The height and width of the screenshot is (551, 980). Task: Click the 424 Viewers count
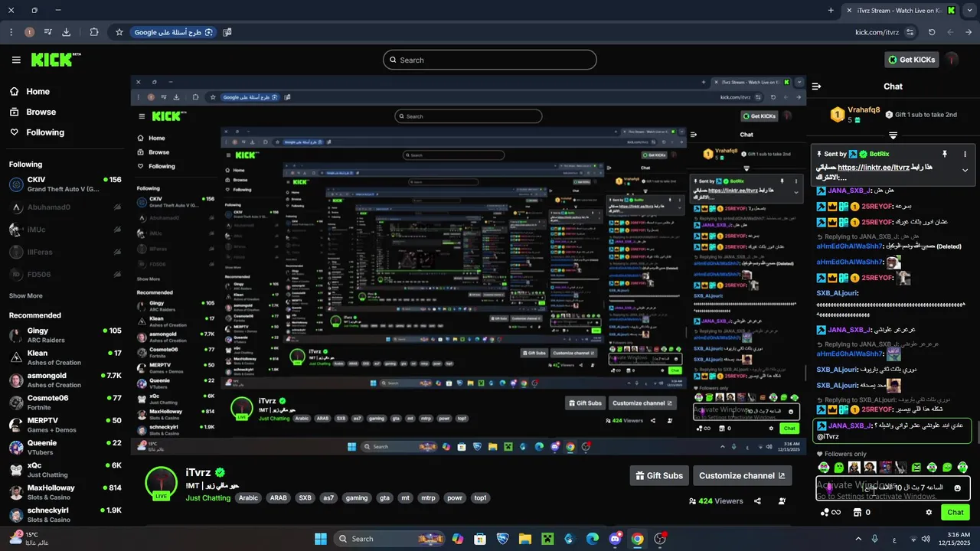click(x=716, y=501)
